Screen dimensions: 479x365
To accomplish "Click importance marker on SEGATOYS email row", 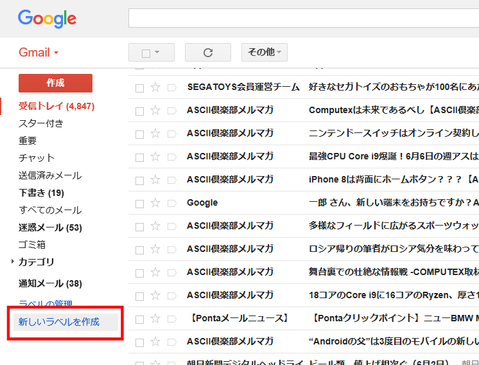I will (x=172, y=88).
